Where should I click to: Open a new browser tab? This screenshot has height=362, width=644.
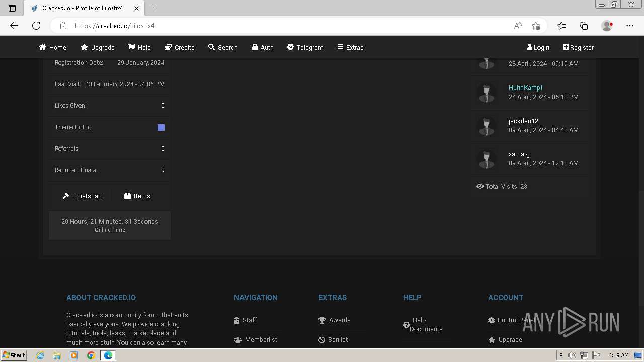click(x=153, y=8)
